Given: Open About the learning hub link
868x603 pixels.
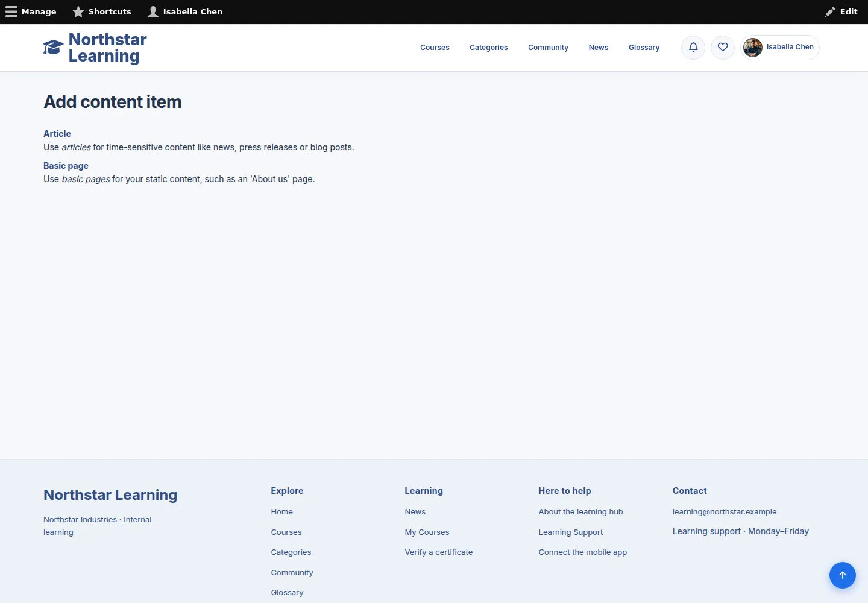Looking at the screenshot, I should (x=581, y=512).
